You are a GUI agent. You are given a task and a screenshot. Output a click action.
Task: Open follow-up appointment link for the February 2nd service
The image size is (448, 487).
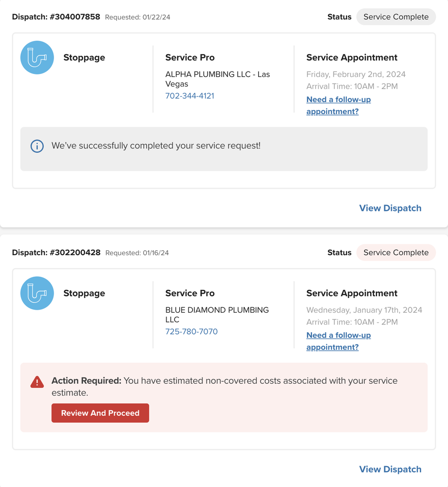[x=338, y=105]
